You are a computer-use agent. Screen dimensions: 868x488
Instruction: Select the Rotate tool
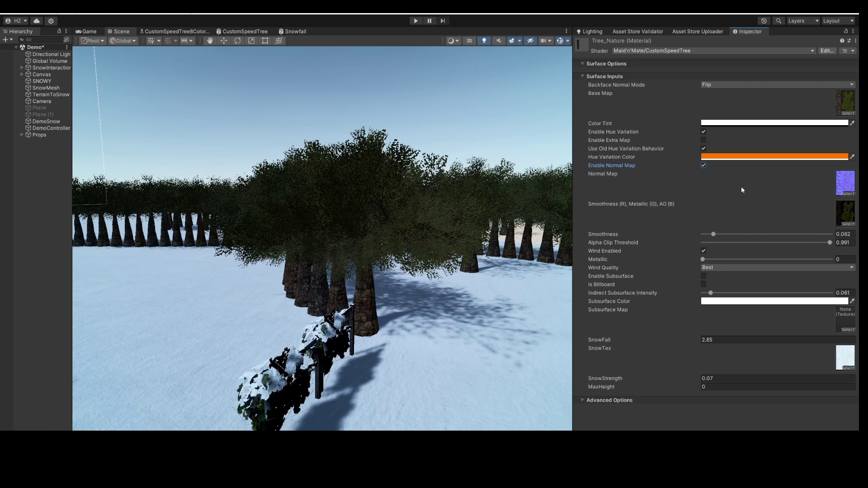(x=237, y=41)
